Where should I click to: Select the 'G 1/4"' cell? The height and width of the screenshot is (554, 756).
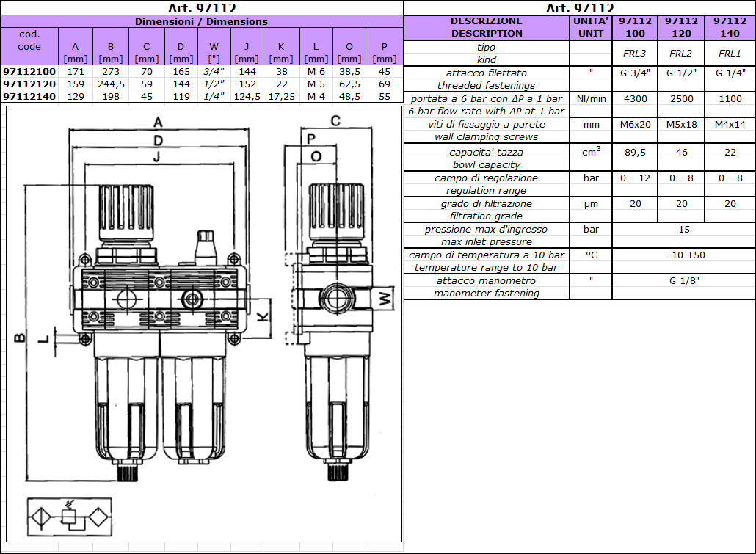point(730,73)
